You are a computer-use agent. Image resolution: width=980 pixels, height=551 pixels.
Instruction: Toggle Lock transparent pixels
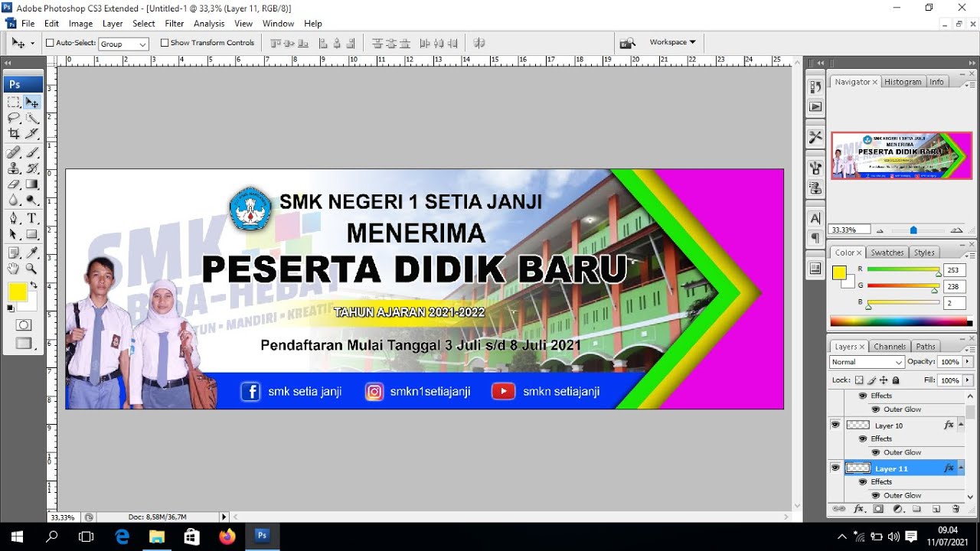click(x=859, y=380)
